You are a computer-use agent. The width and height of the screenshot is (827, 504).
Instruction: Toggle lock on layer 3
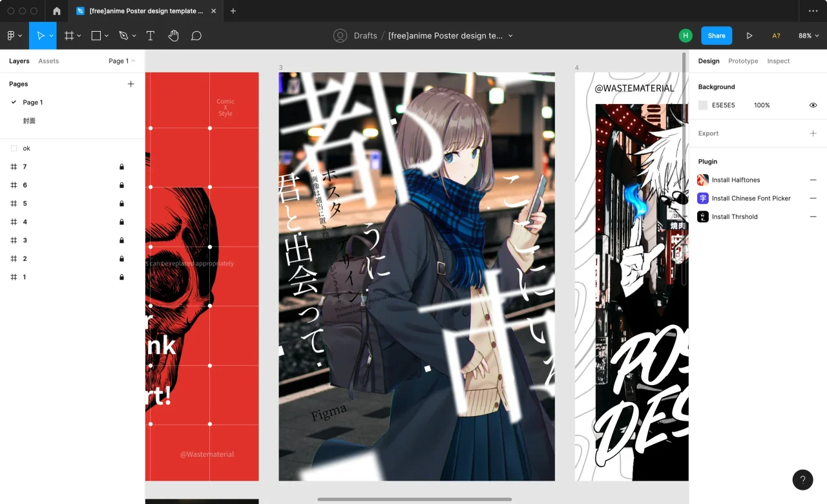coord(121,240)
